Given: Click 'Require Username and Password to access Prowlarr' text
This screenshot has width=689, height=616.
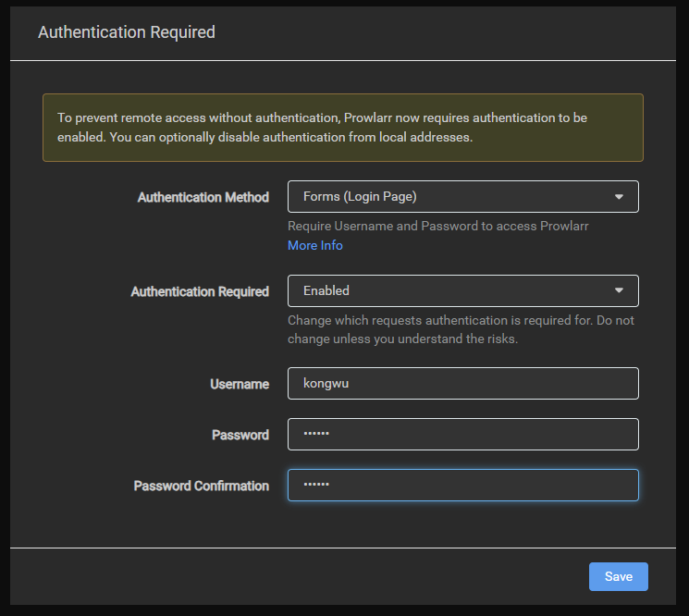Looking at the screenshot, I should click(438, 226).
